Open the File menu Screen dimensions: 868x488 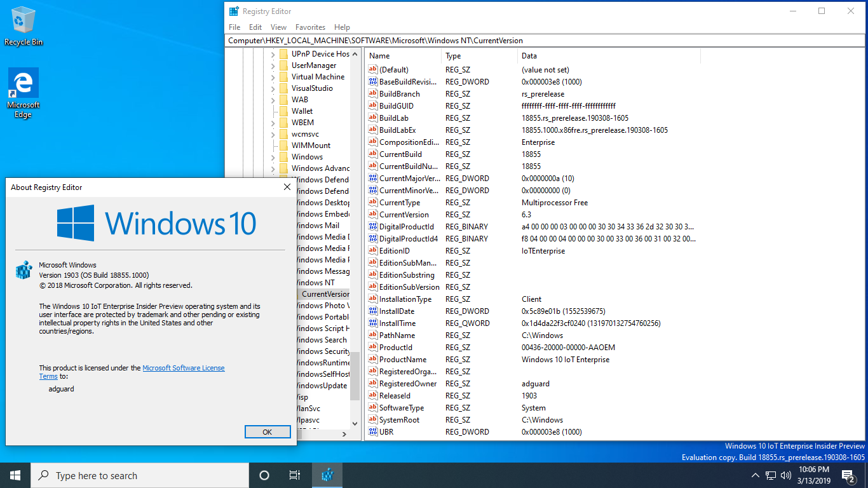point(234,27)
